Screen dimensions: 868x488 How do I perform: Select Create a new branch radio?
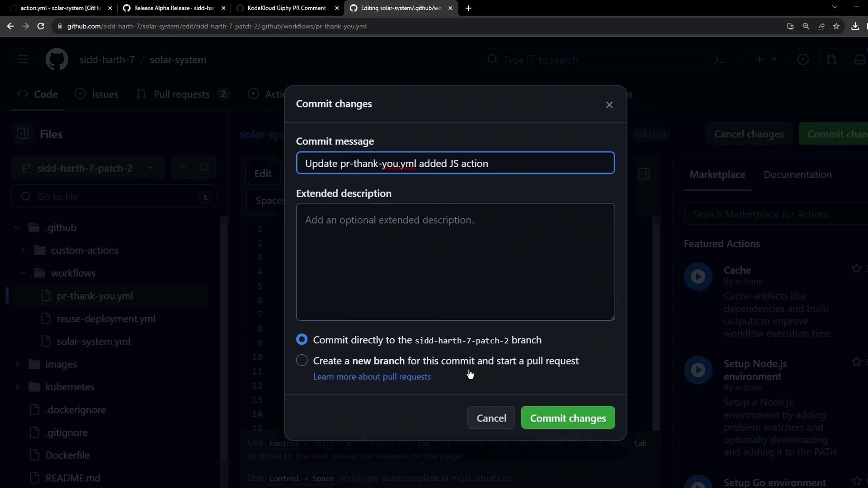pos(302,360)
